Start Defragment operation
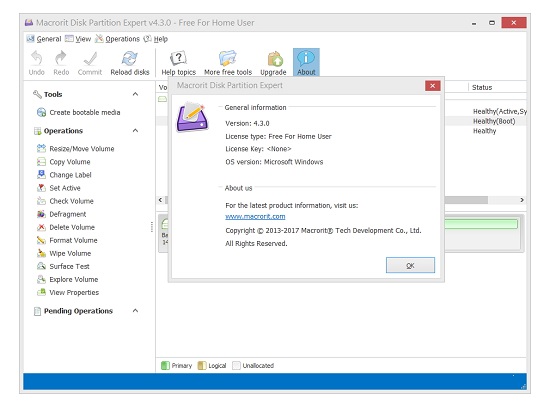The width and height of the screenshot is (550, 407). pyautogui.click(x=61, y=214)
